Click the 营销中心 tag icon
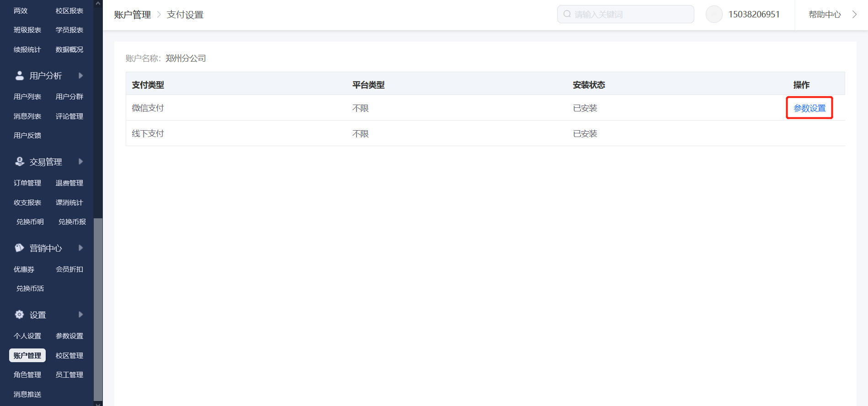 tap(20, 248)
